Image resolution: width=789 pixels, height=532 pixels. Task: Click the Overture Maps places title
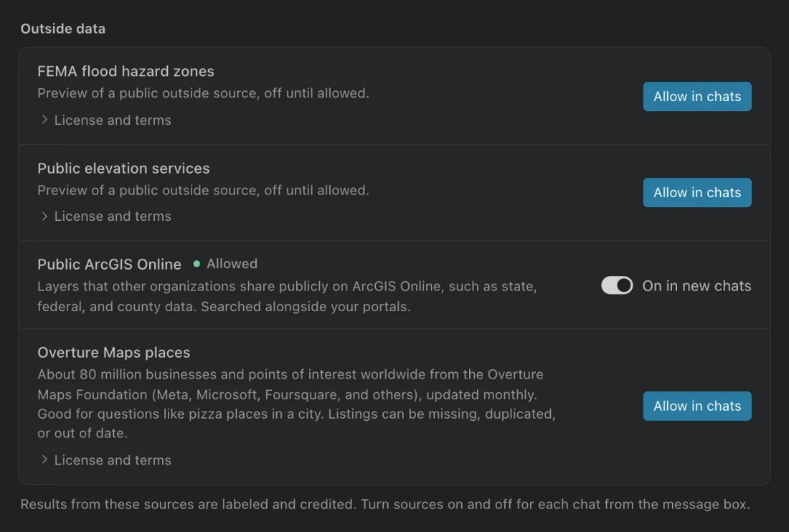pos(114,353)
